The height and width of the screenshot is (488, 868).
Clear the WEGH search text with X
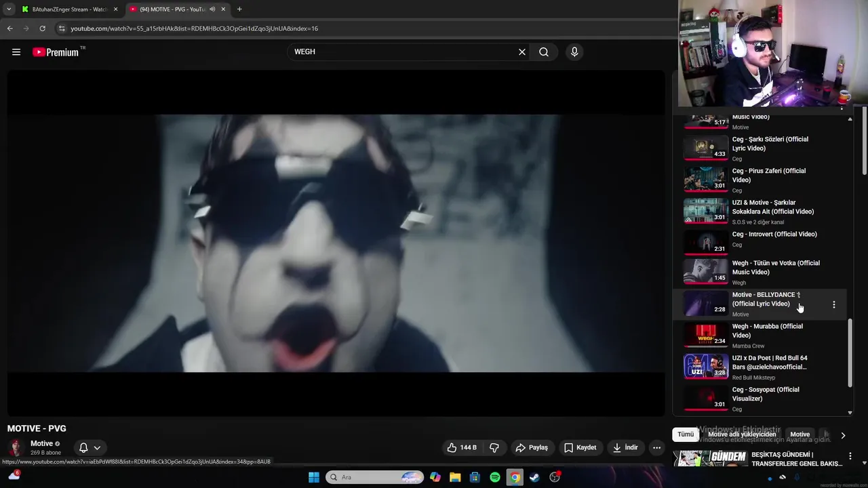click(522, 52)
